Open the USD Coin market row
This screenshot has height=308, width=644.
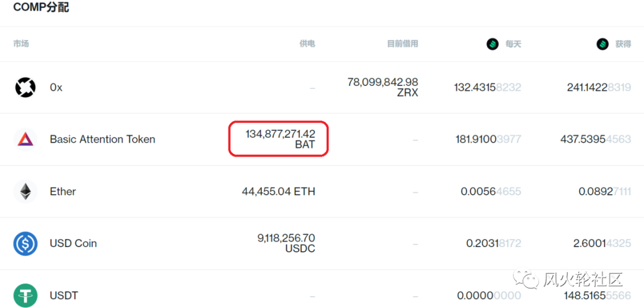(x=73, y=244)
